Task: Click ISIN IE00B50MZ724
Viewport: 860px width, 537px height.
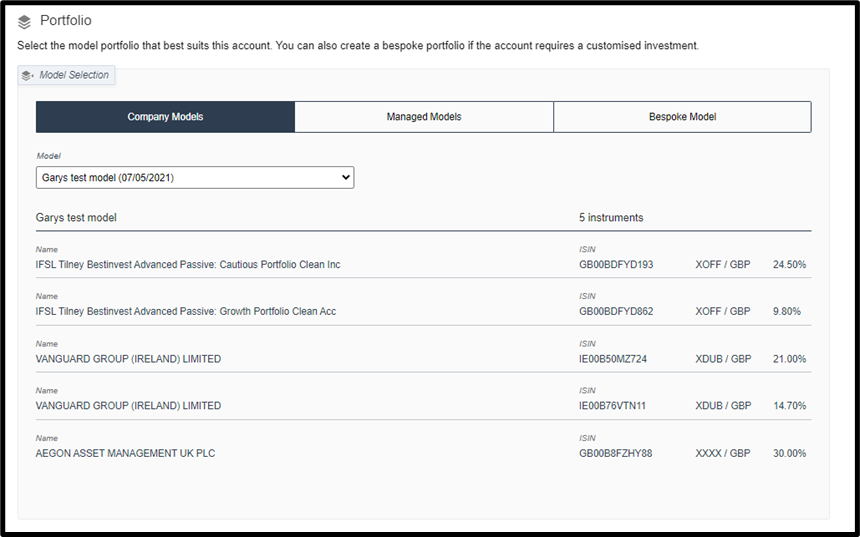Action: tap(613, 359)
